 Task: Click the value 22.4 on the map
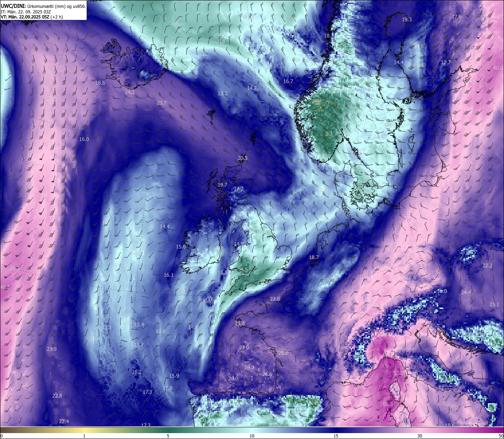point(64,422)
